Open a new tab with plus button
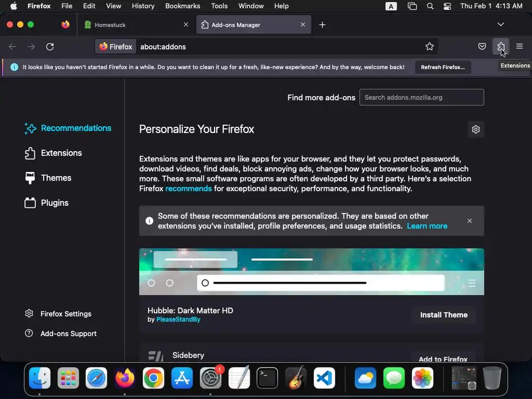 [x=322, y=25]
